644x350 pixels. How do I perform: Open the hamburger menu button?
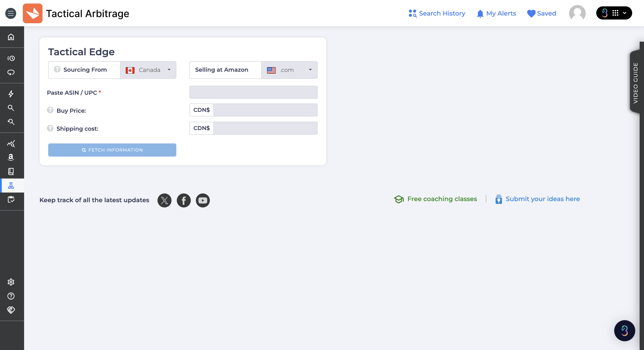click(x=11, y=13)
